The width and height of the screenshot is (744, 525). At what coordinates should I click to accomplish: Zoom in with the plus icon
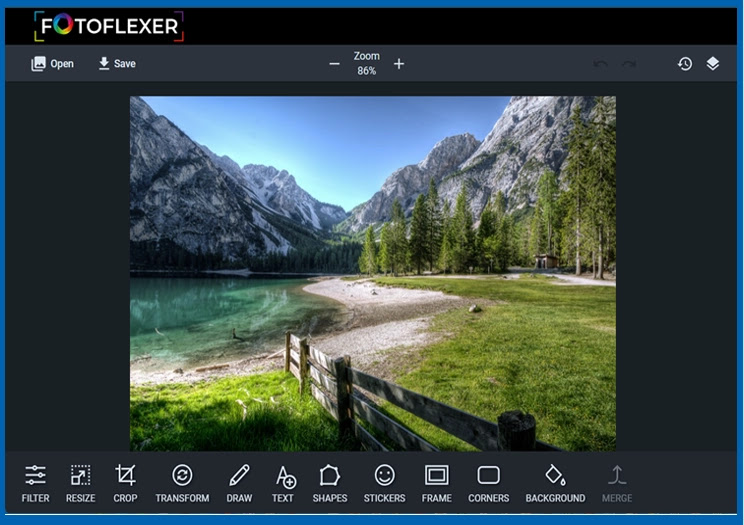click(399, 64)
